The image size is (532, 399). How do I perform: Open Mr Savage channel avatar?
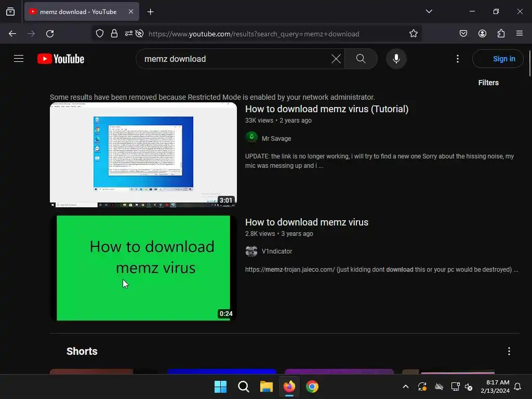(251, 137)
